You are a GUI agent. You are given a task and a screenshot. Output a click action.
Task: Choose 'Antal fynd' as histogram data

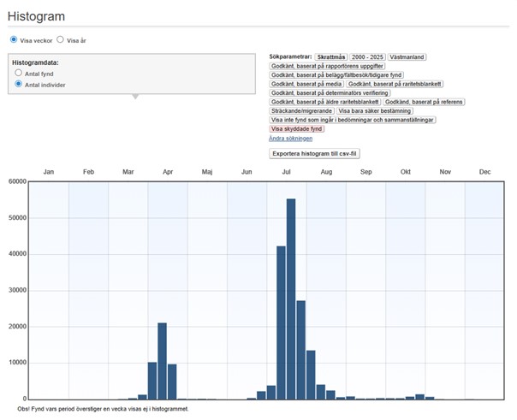(19, 74)
